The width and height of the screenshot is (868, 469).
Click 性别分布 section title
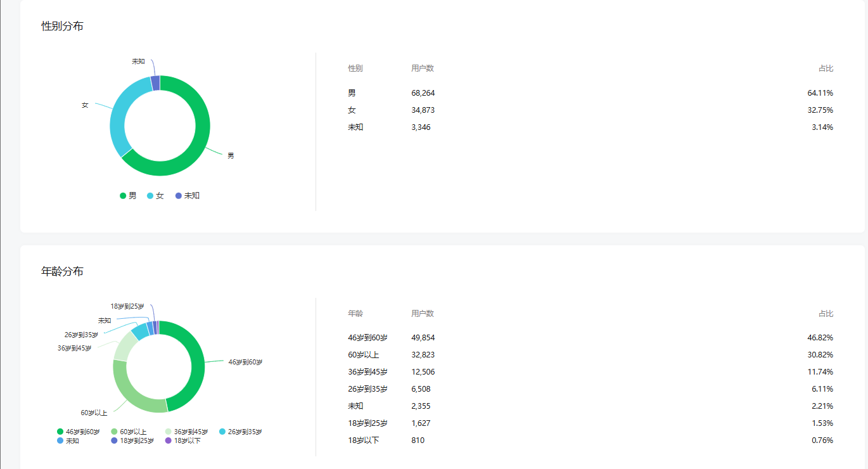[62, 26]
